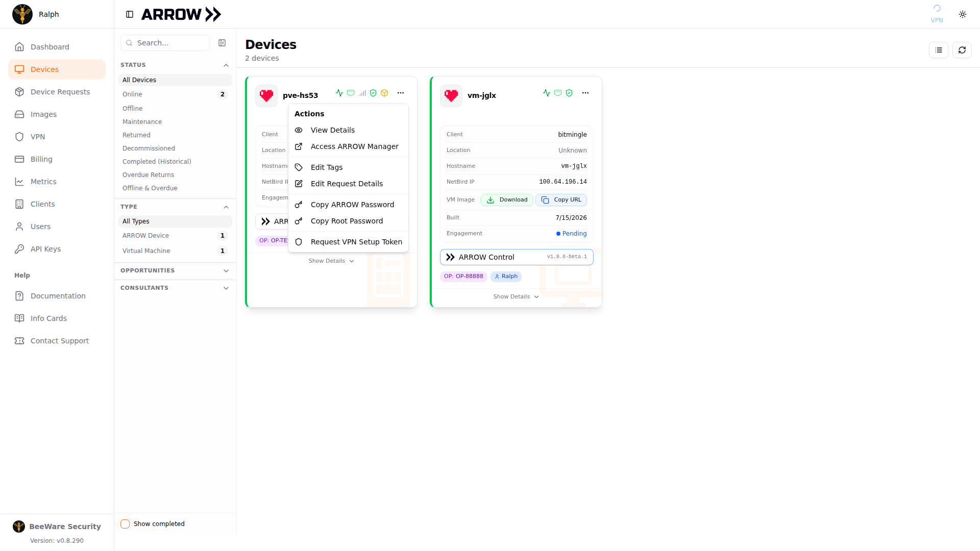Click pixel heart avatar of vm-jglx
The height and width of the screenshot is (551, 980).
[x=451, y=95]
